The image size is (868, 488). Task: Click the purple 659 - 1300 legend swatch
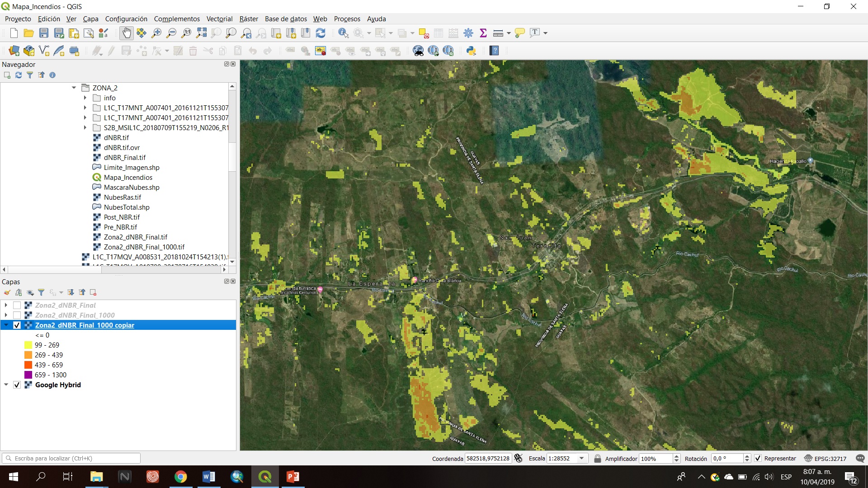coord(28,375)
